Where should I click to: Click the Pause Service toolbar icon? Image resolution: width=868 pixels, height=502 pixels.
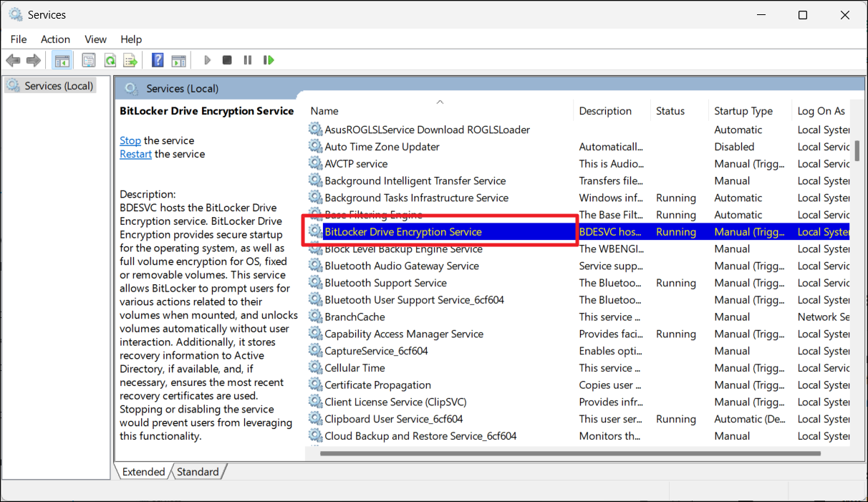(248, 60)
